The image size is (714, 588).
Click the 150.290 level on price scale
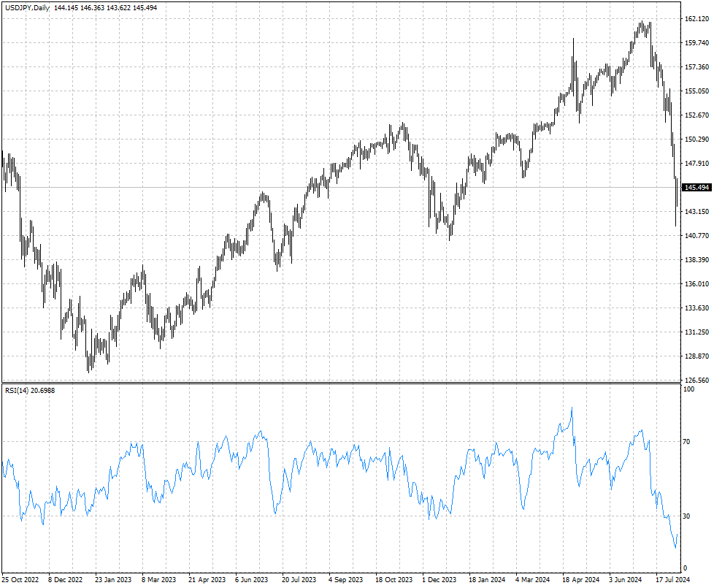(x=696, y=140)
